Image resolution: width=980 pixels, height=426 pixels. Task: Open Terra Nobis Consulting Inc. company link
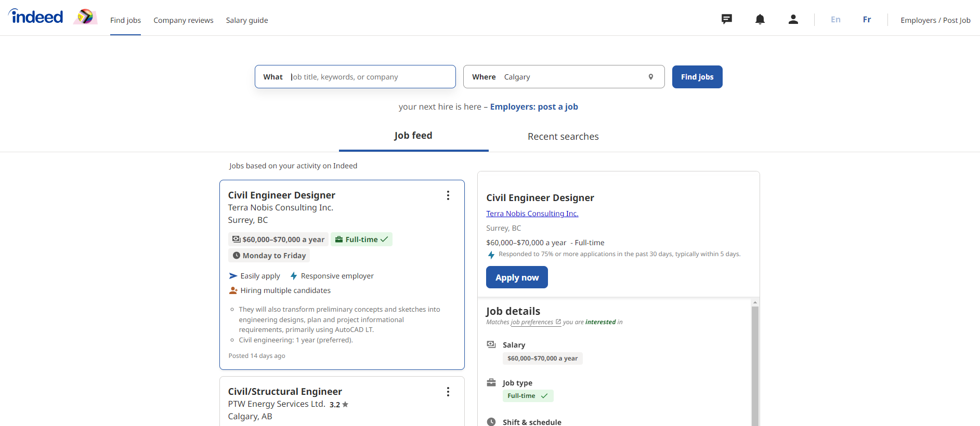pyautogui.click(x=532, y=214)
